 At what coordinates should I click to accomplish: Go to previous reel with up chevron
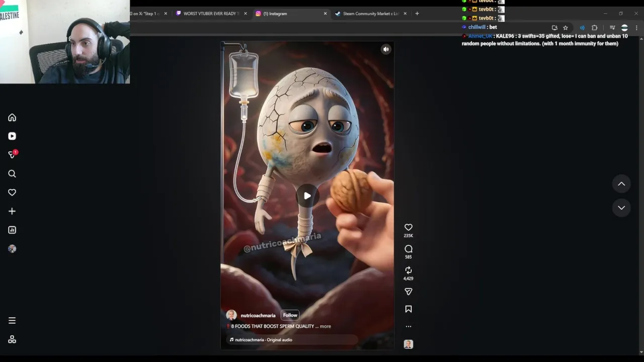tap(621, 184)
